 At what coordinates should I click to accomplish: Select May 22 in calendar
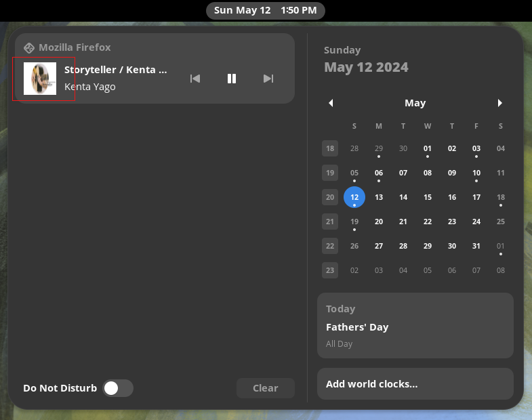pos(428,222)
